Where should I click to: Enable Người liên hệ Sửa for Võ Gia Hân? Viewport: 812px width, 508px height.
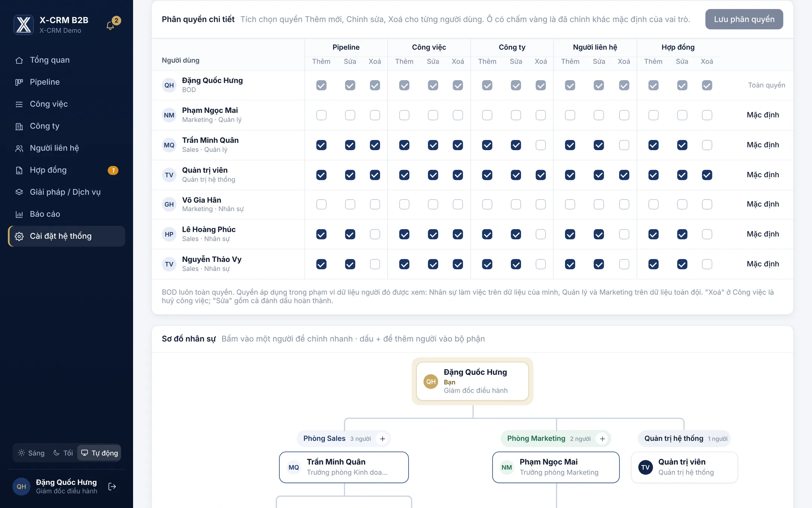coord(598,204)
